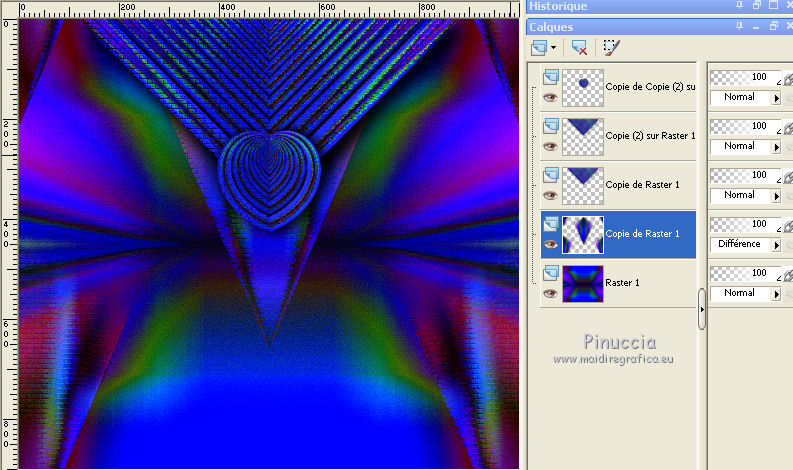Hide the Copie de Copie (2) layer via eye

(550, 97)
